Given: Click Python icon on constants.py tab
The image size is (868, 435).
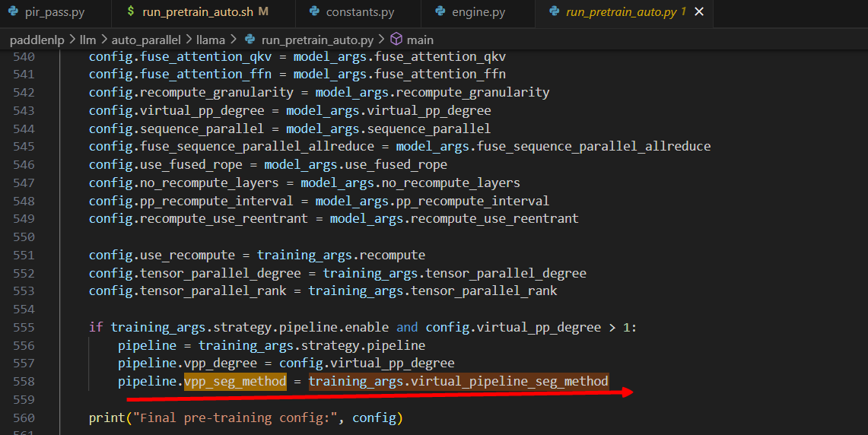Looking at the screenshot, I should 314,11.
